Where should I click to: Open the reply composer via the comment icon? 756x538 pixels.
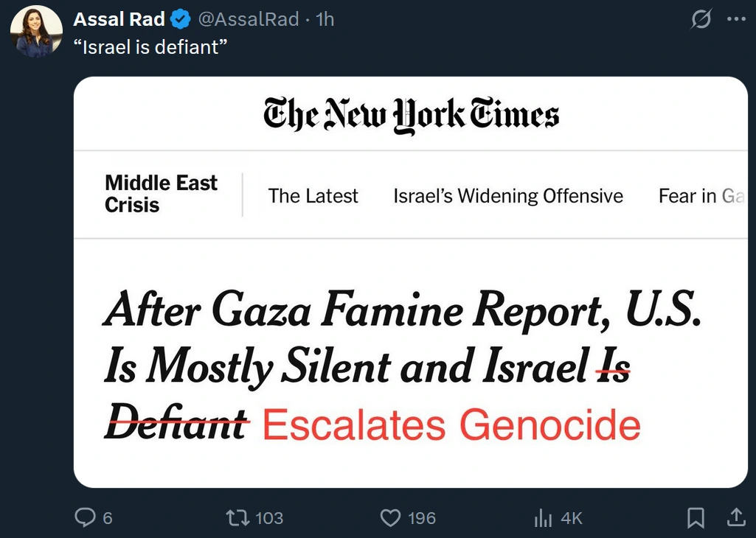click(86, 518)
